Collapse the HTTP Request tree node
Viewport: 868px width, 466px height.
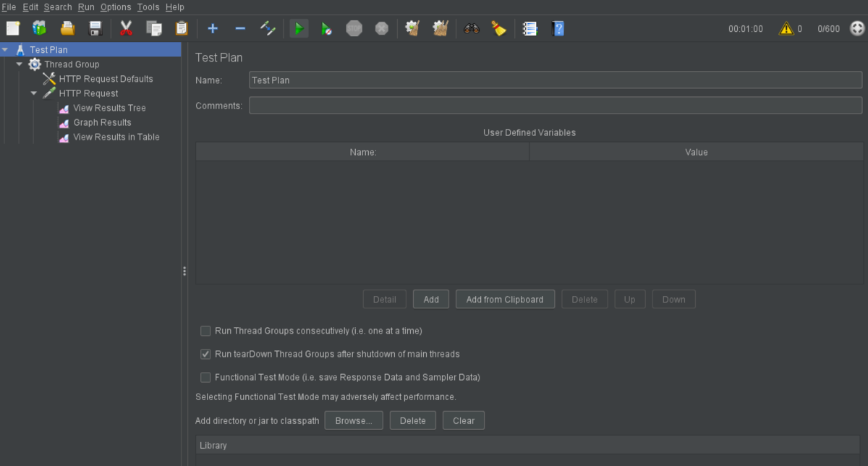[34, 93]
